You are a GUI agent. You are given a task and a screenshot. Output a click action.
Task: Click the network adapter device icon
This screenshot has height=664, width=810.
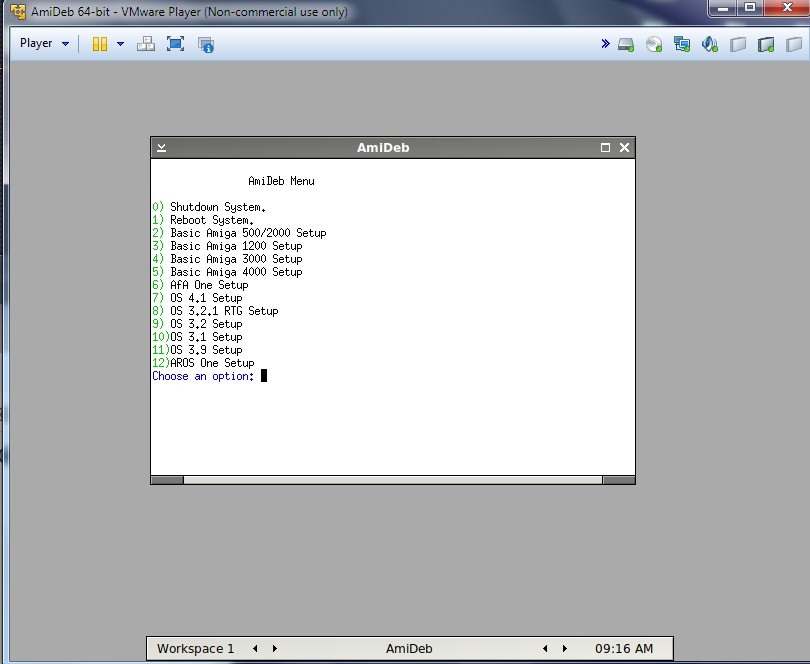682,44
